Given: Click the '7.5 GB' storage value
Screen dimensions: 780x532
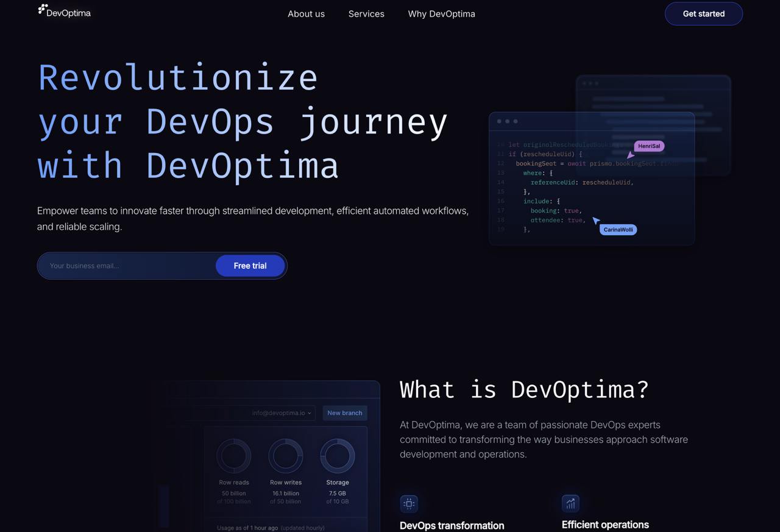Looking at the screenshot, I should tap(338, 494).
